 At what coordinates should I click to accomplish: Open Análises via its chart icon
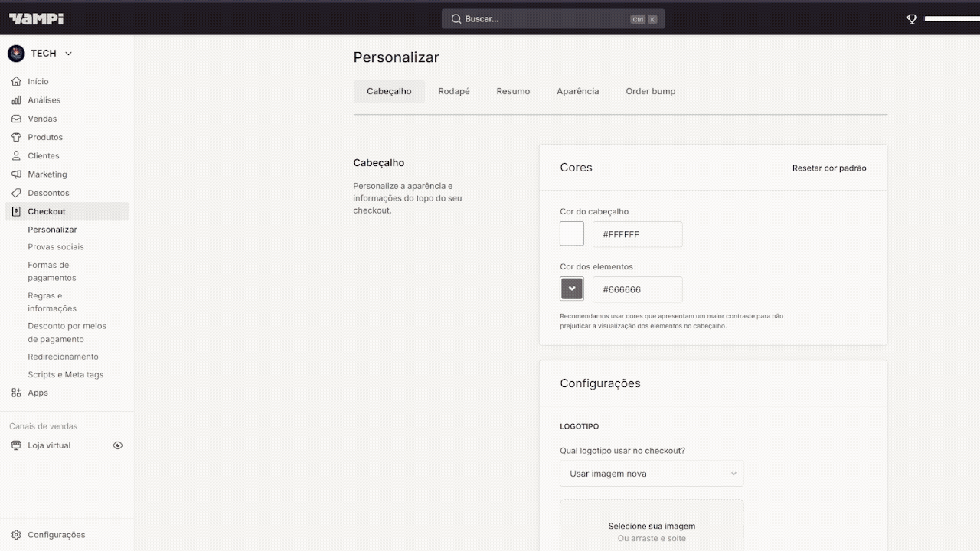coord(16,100)
